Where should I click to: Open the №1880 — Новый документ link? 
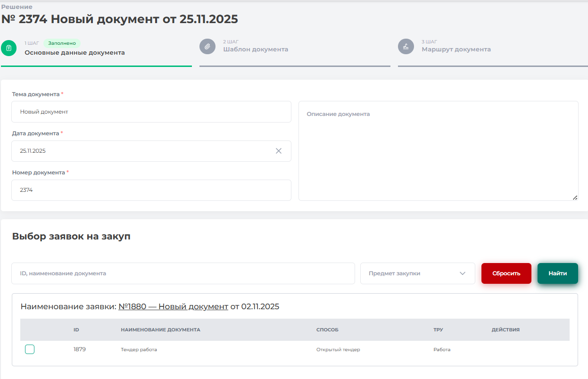click(173, 306)
